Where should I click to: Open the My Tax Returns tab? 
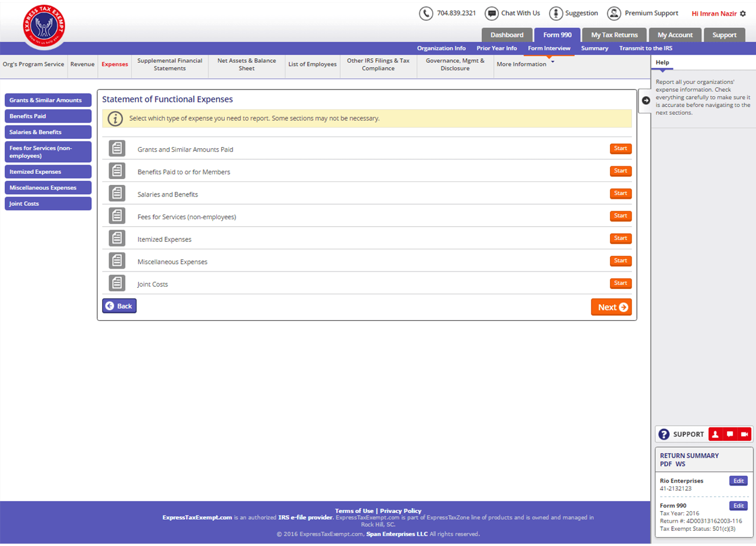pos(614,35)
